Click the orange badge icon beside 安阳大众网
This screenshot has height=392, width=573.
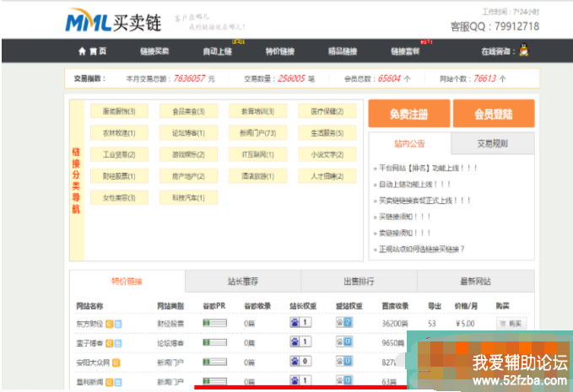pyautogui.click(x=116, y=362)
